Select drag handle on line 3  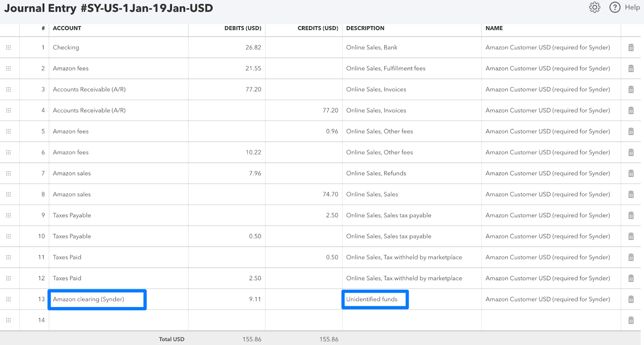pyautogui.click(x=8, y=89)
